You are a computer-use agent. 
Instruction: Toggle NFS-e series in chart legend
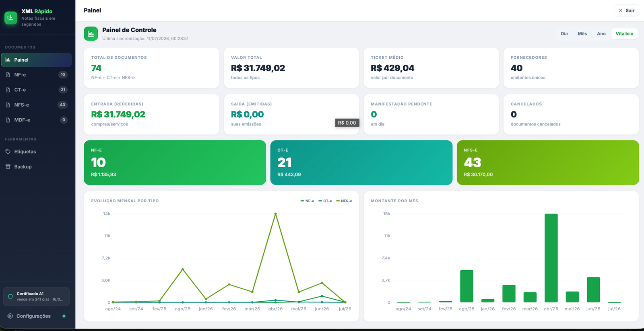pyautogui.click(x=344, y=201)
